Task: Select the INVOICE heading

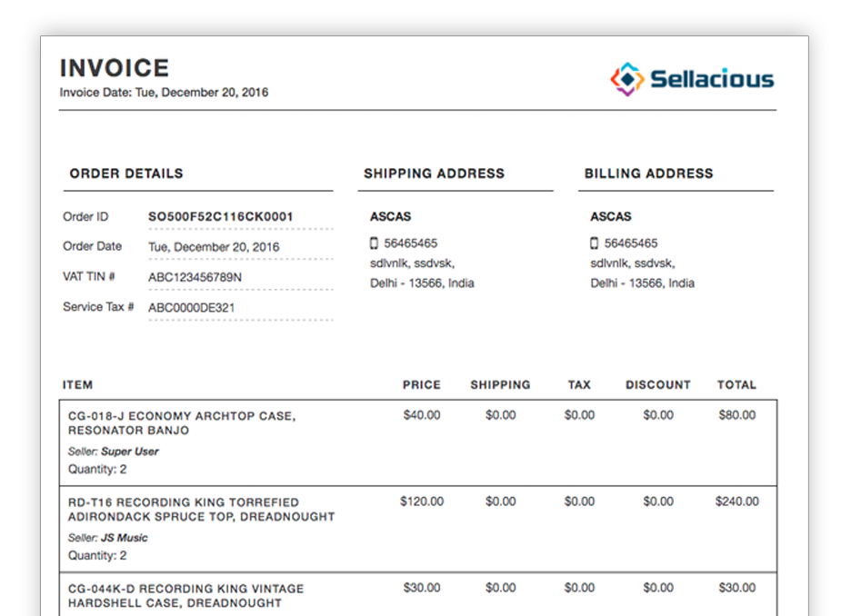Action: [x=115, y=68]
